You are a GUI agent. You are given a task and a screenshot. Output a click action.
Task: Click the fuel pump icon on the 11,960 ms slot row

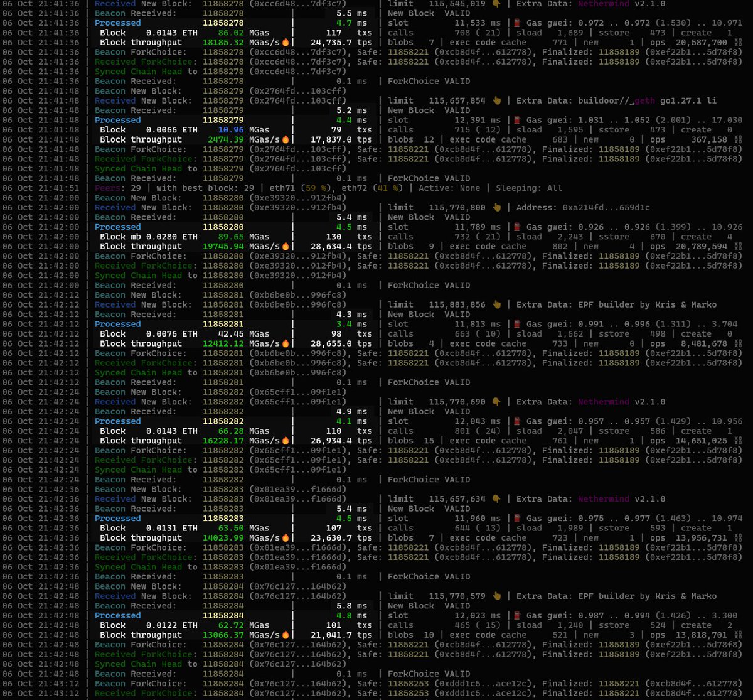[518, 518]
